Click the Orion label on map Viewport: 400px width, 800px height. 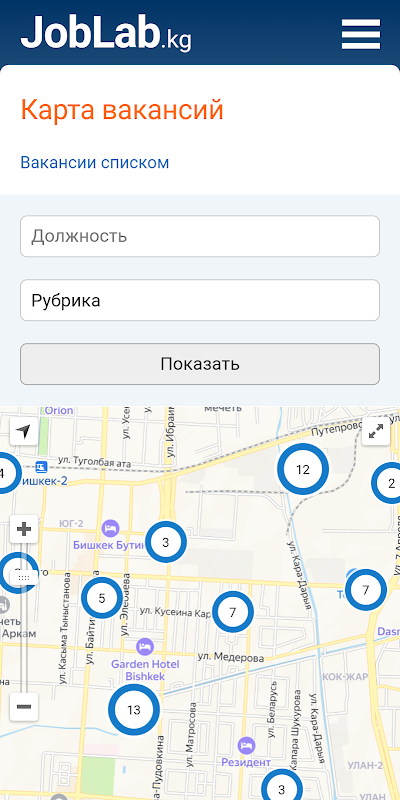[x=59, y=410]
